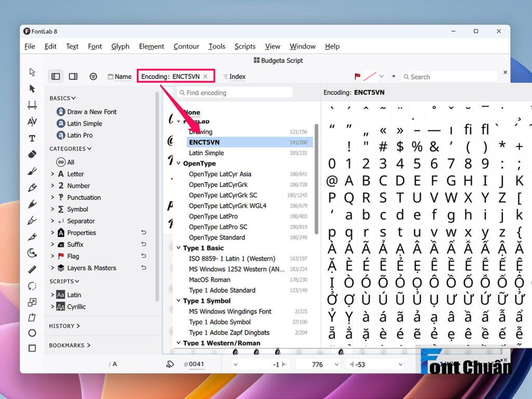Choose the Kerning AV tool
The image size is (532, 399).
32,122
